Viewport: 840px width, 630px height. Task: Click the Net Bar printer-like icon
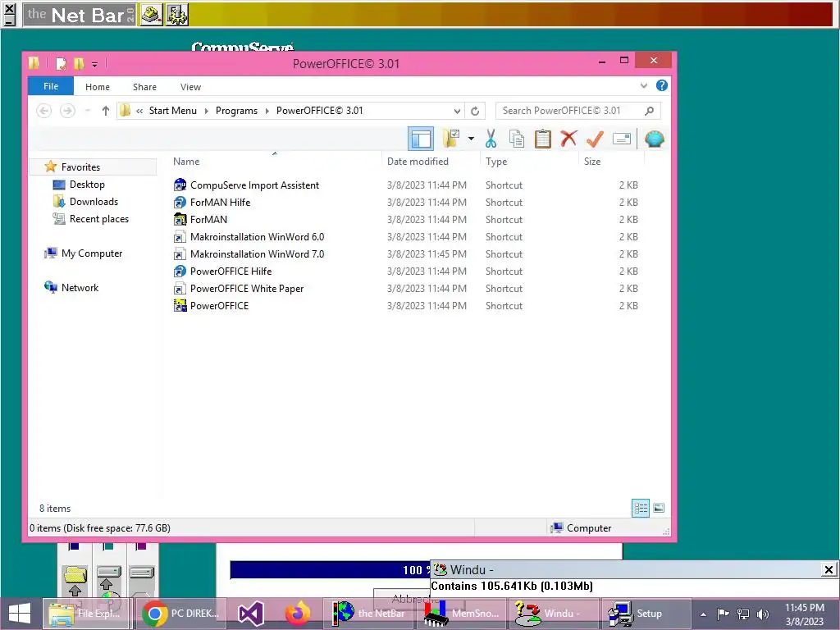[152, 15]
